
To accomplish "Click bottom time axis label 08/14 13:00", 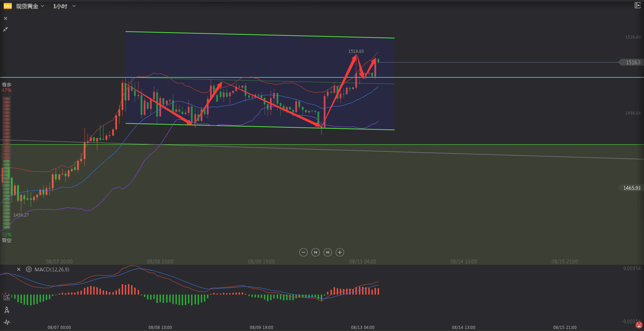I will point(464,328).
